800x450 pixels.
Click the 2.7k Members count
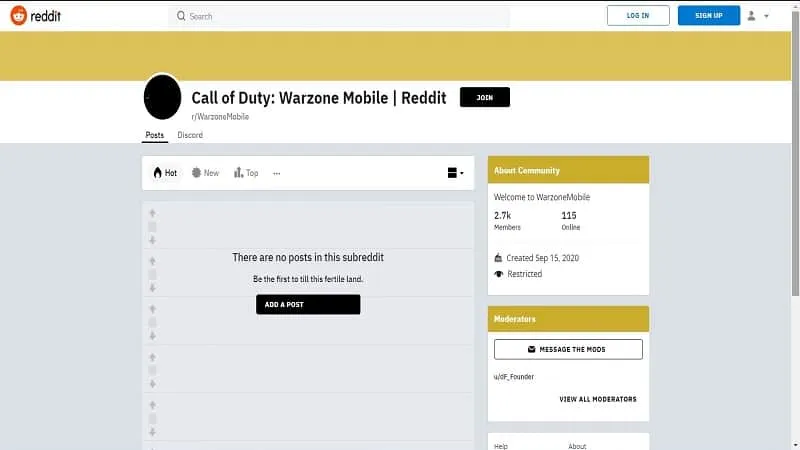coord(507,220)
